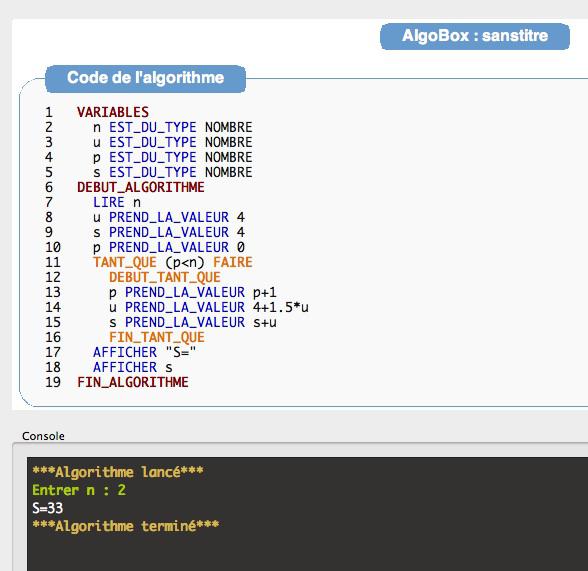The image size is (588, 571).
Task: Click line 8 assigning u value 4
Action: [x=169, y=217]
